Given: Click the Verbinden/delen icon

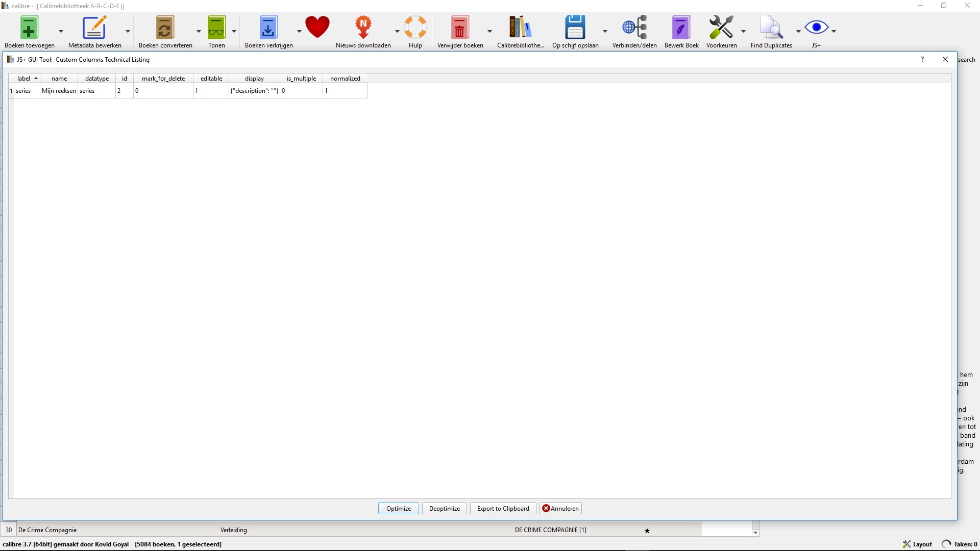Looking at the screenshot, I should [x=634, y=28].
